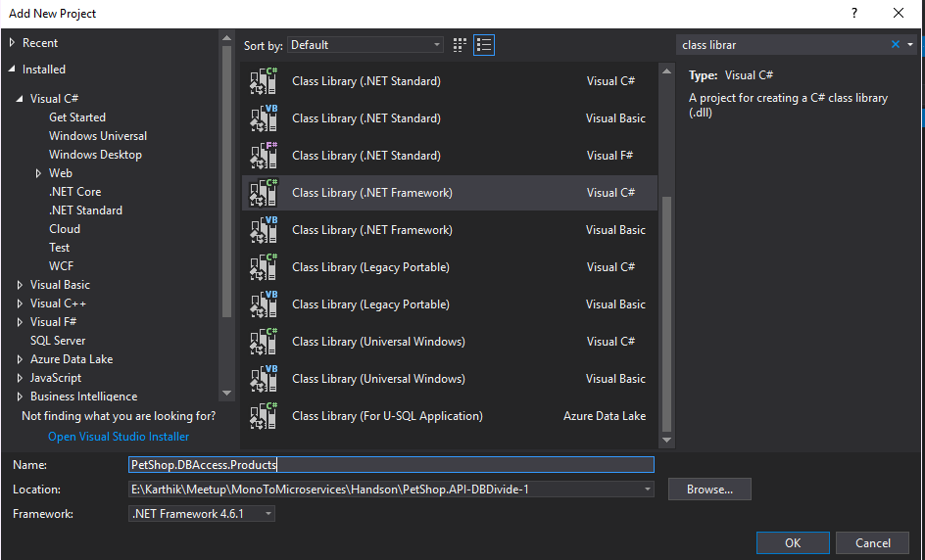Click Visual F# language label
Screen dimensions: 925x560
tap(610, 155)
